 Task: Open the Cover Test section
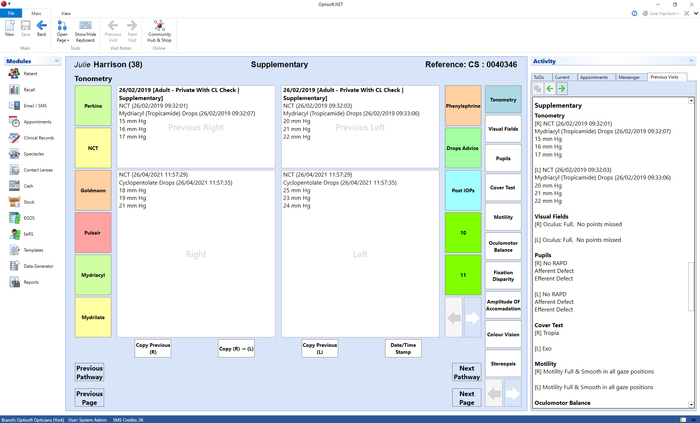pos(503,187)
